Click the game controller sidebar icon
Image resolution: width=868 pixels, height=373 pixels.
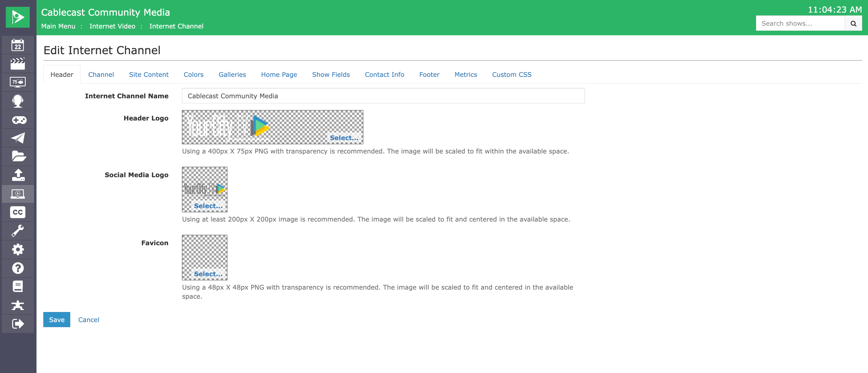[x=18, y=119]
